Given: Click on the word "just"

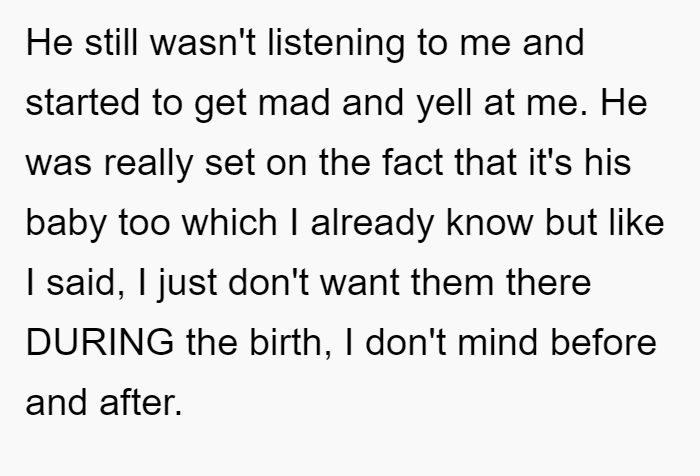Looking at the screenshot, I should click(x=188, y=282).
